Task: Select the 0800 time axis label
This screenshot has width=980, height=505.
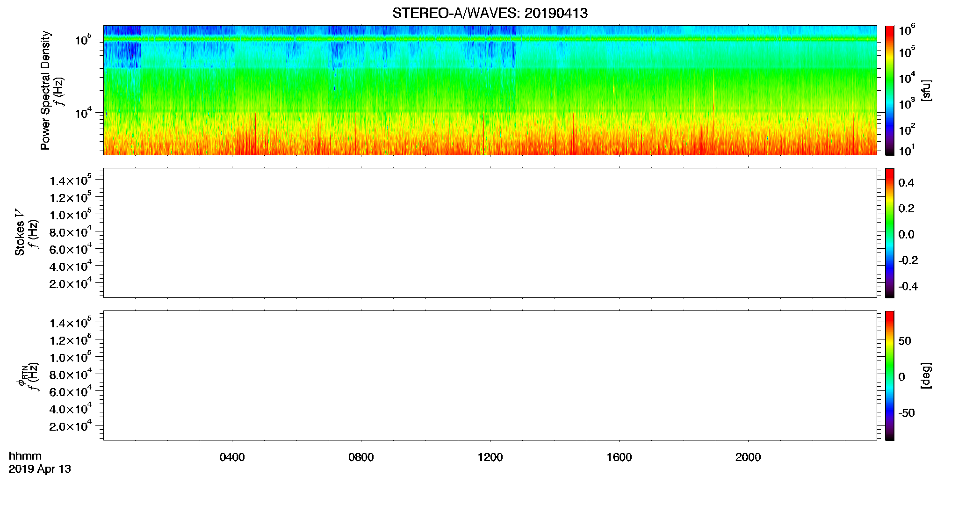Action: (x=361, y=457)
